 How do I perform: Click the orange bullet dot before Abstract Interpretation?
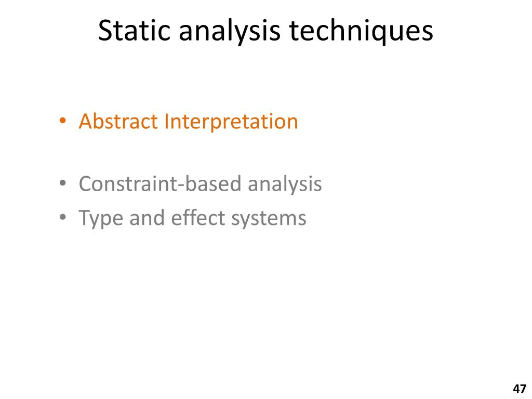pyautogui.click(x=62, y=121)
